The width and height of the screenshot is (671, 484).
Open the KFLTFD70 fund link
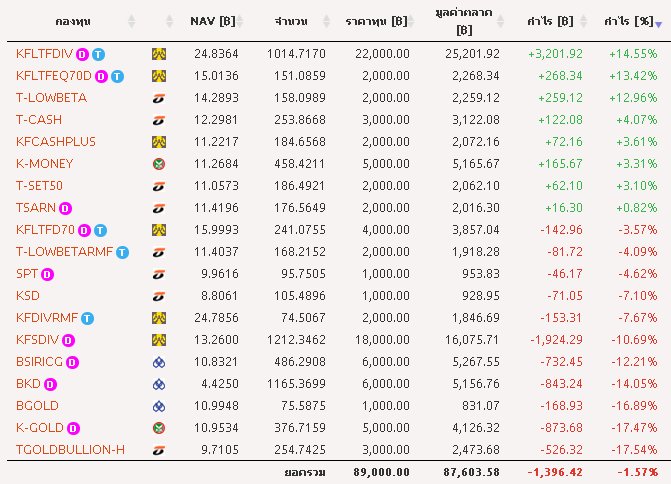point(45,230)
